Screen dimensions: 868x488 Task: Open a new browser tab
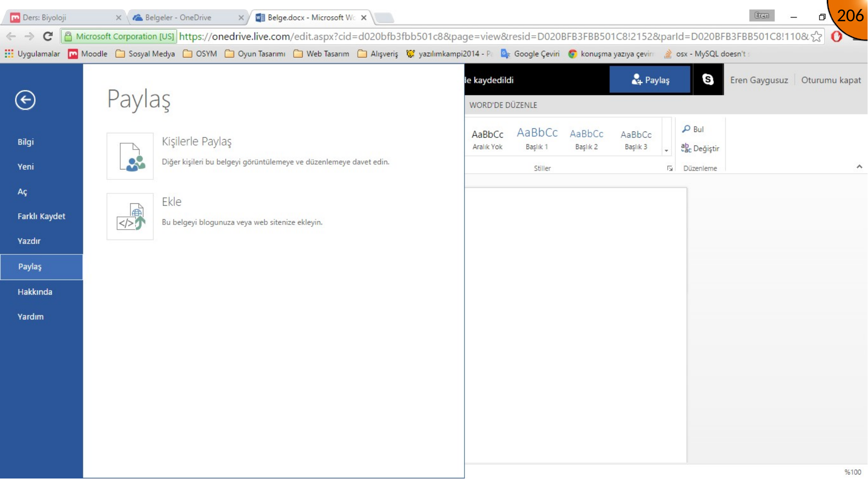tap(384, 18)
